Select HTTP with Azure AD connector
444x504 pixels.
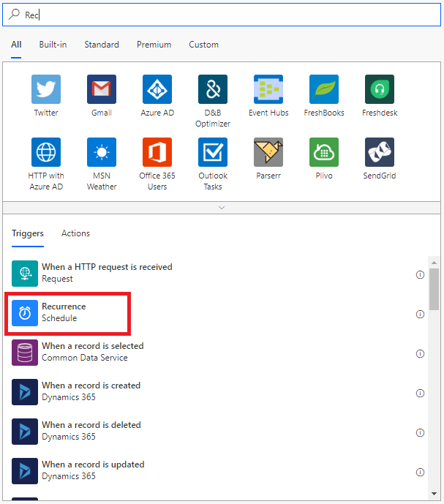[x=46, y=152]
